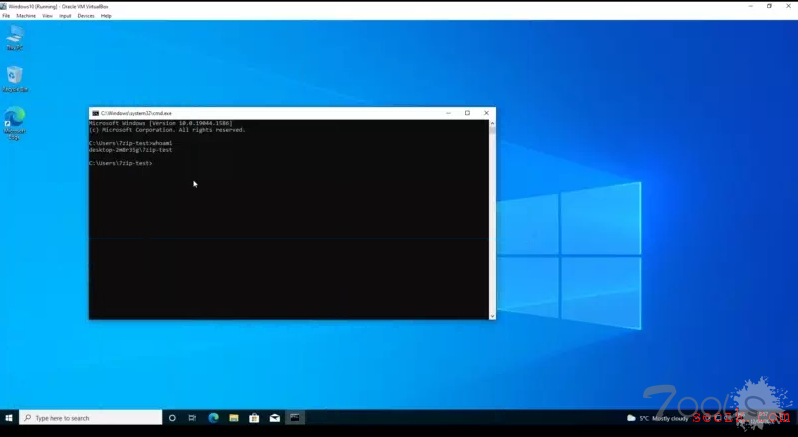This screenshot has height=437, width=798.
Task: Maximize the Command Prompt window
Action: (x=467, y=113)
